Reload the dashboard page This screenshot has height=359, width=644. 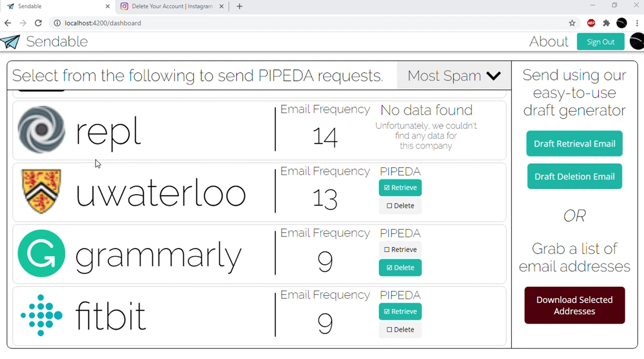tap(38, 23)
